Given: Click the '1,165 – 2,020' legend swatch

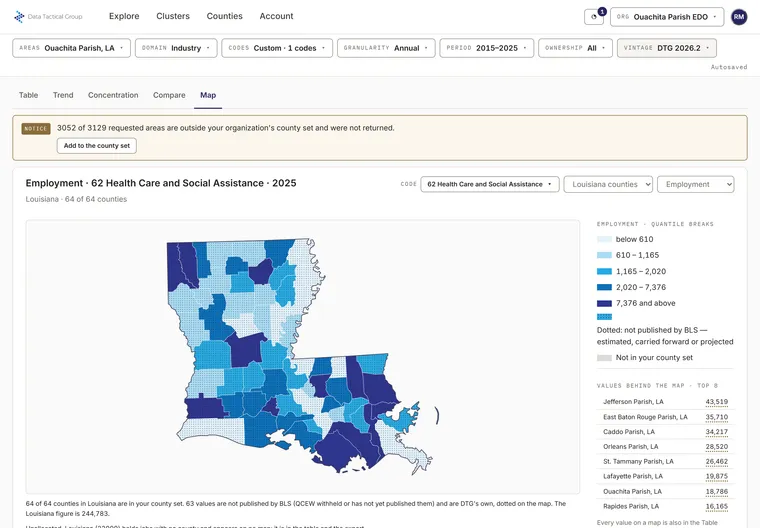Looking at the screenshot, I should tap(604, 272).
